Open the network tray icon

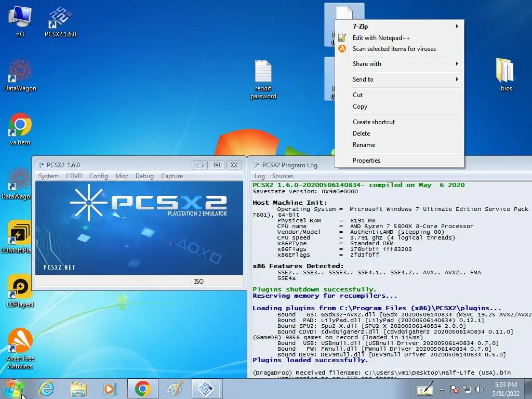[x=467, y=389]
